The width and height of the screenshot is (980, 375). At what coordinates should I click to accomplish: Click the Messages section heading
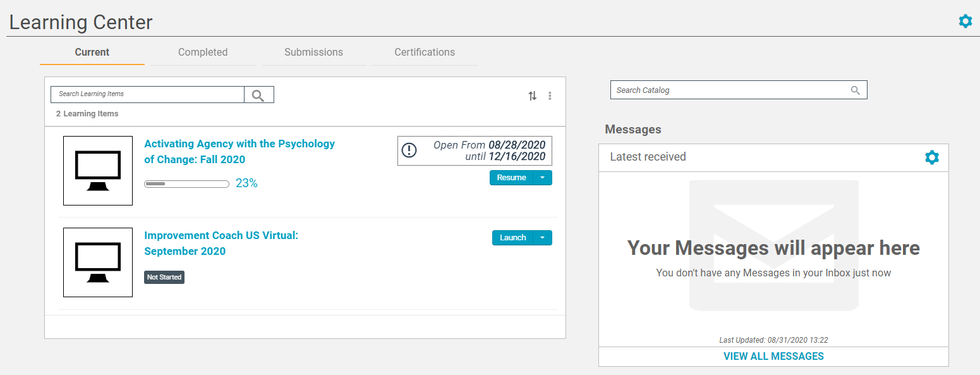pos(633,130)
